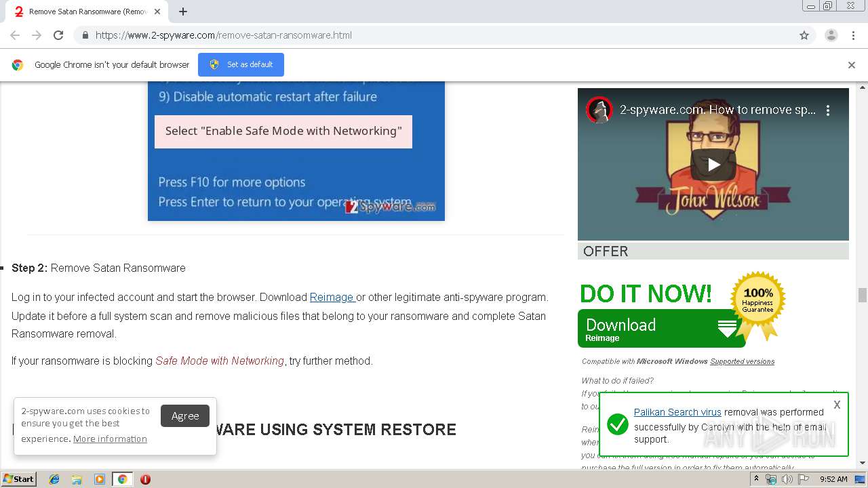This screenshot has height=488, width=868.
Task: Click the address bar URL
Action: pos(224,35)
